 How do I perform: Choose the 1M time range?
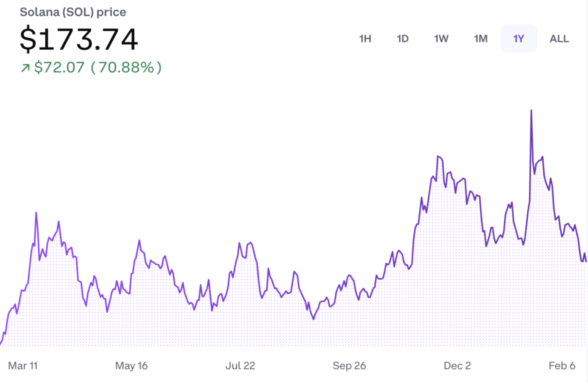tap(480, 38)
